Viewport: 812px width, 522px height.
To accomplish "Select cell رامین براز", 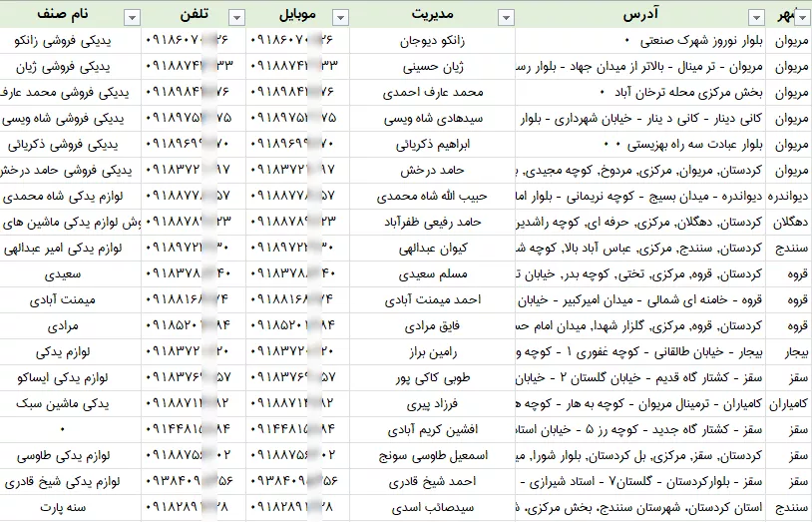I will point(432,351).
